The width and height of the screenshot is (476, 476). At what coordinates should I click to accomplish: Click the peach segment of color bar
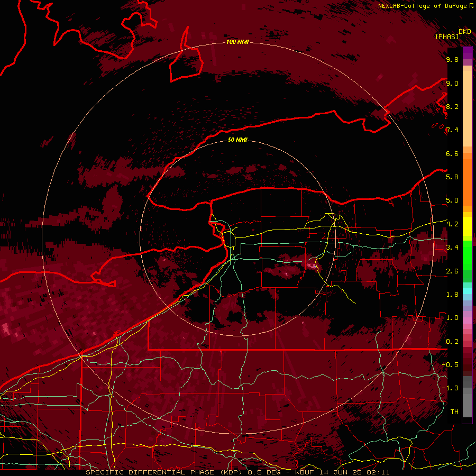point(467,108)
